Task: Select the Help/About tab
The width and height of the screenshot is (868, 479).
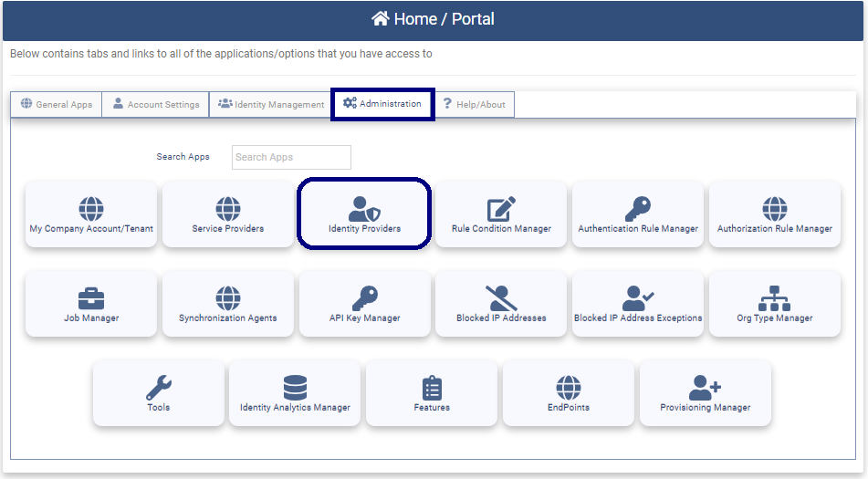Action: [x=474, y=104]
